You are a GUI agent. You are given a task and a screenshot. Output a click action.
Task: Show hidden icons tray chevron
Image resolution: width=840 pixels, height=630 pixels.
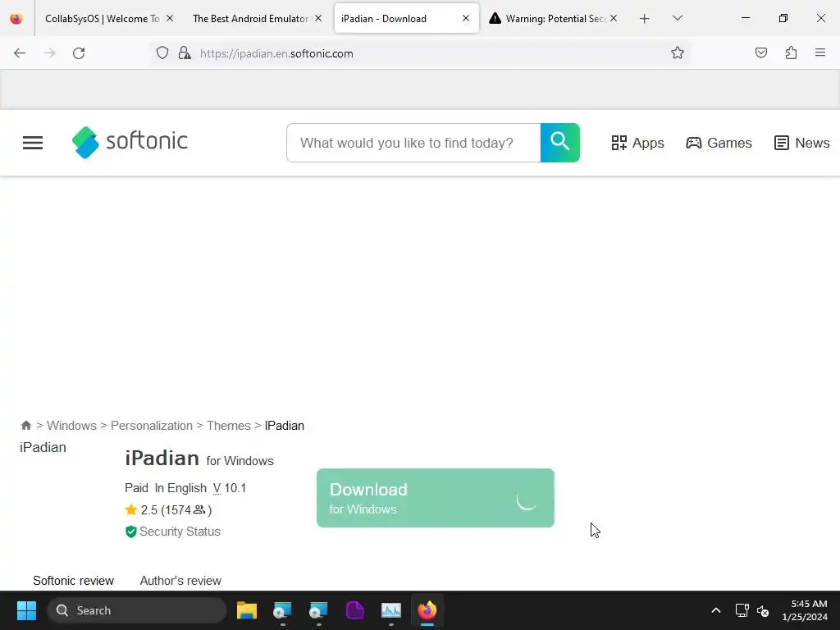pyautogui.click(x=715, y=610)
